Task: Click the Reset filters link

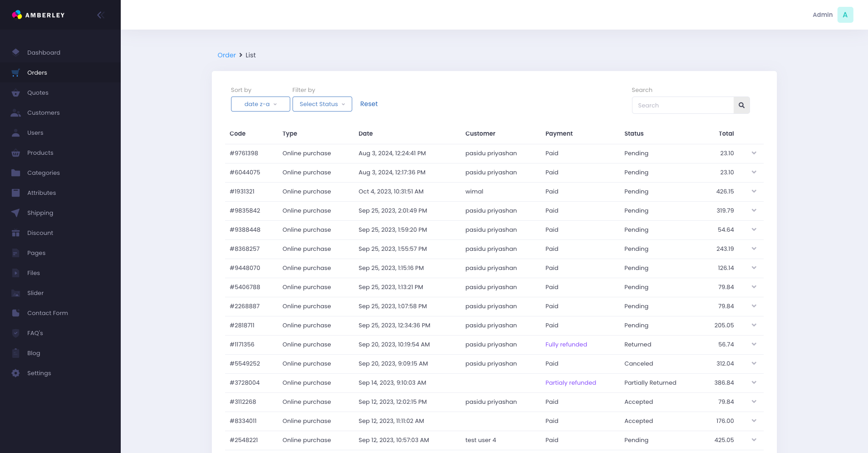Action: [x=369, y=104]
